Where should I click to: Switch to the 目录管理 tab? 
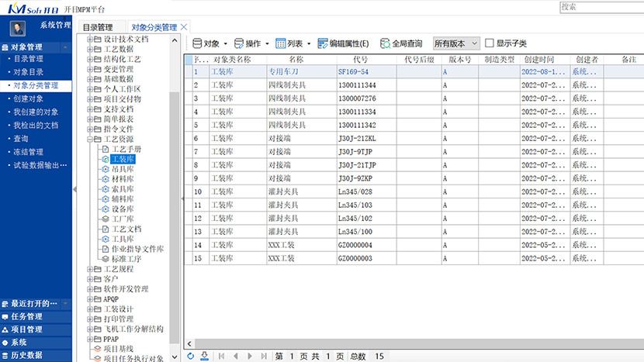(98, 27)
